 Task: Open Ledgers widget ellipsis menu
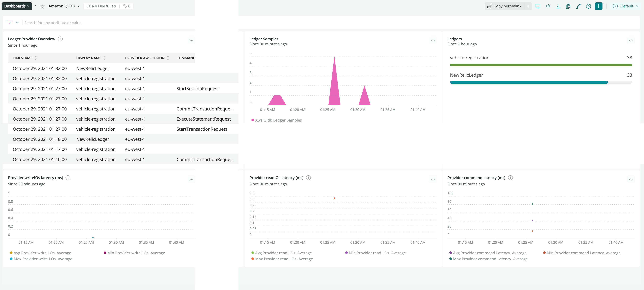[631, 40]
